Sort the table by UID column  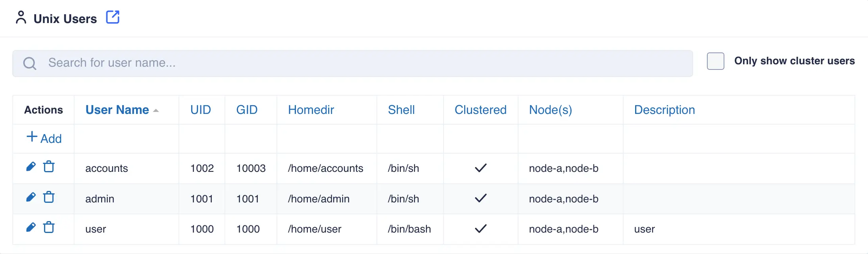pos(201,110)
